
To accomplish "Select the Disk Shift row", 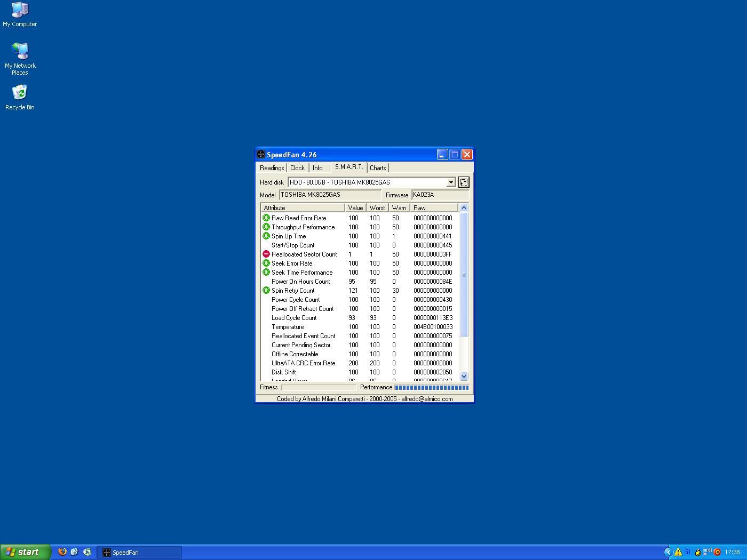I will tap(360, 372).
